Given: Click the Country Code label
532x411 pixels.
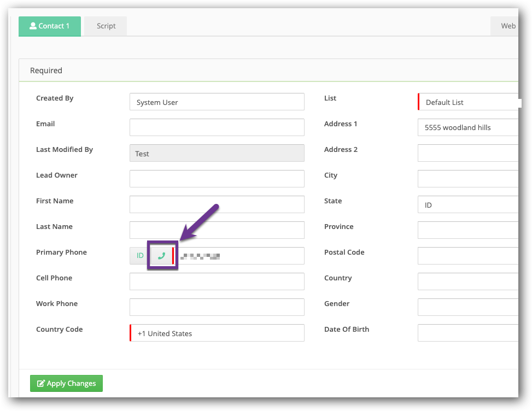Looking at the screenshot, I should click(x=60, y=329).
